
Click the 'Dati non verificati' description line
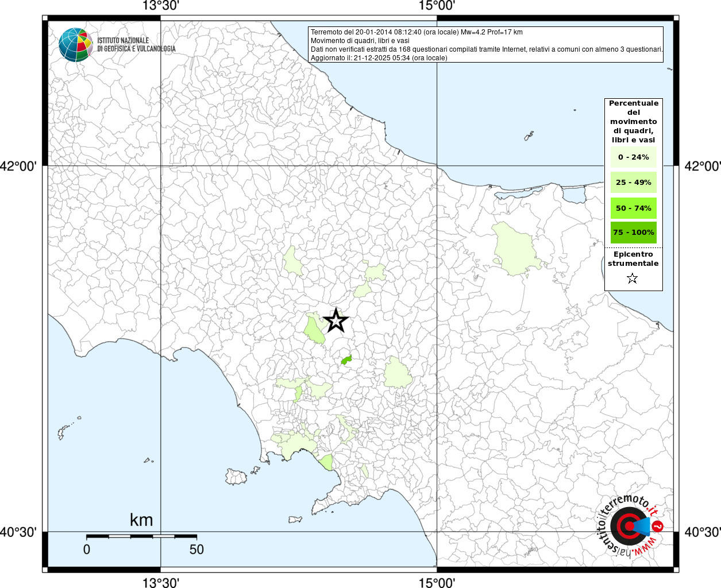pyautogui.click(x=487, y=49)
